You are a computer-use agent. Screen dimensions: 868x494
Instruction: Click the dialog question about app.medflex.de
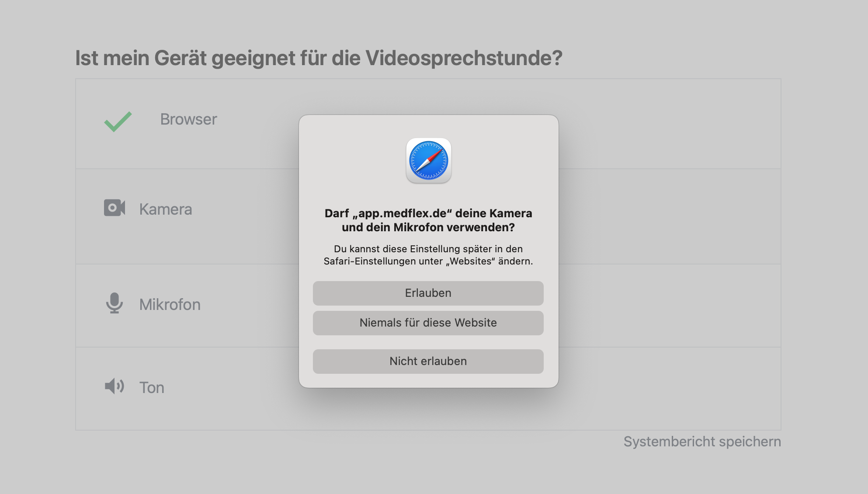pyautogui.click(x=428, y=220)
